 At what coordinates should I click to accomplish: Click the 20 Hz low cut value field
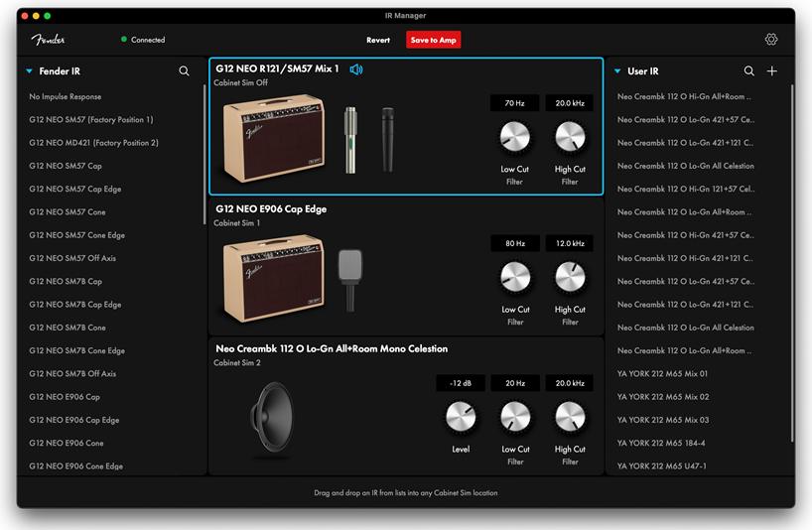(515, 383)
